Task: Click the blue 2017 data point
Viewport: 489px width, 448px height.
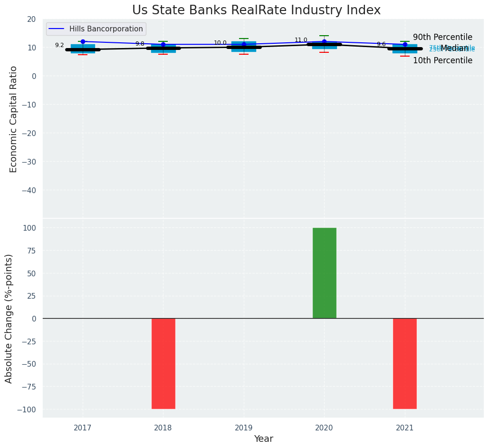Action: coord(83,41)
